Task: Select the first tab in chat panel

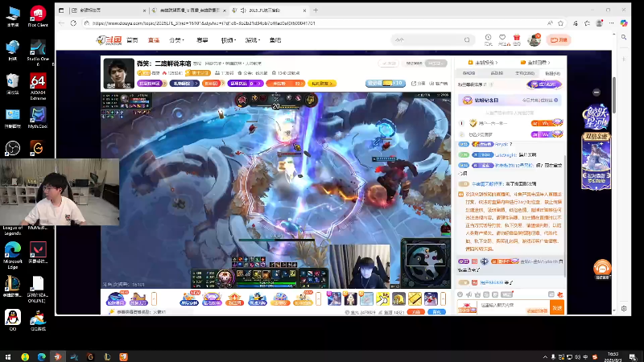Action: pyautogui.click(x=469, y=73)
